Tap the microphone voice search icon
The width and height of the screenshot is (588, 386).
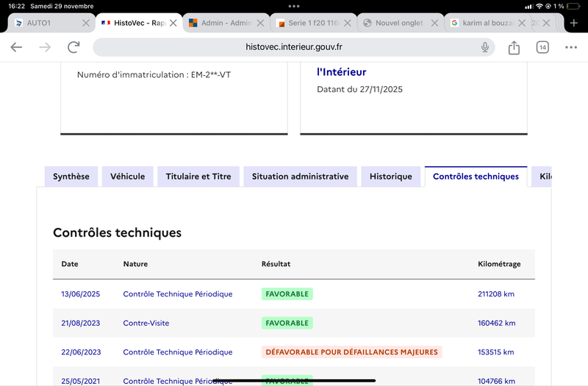pos(485,47)
